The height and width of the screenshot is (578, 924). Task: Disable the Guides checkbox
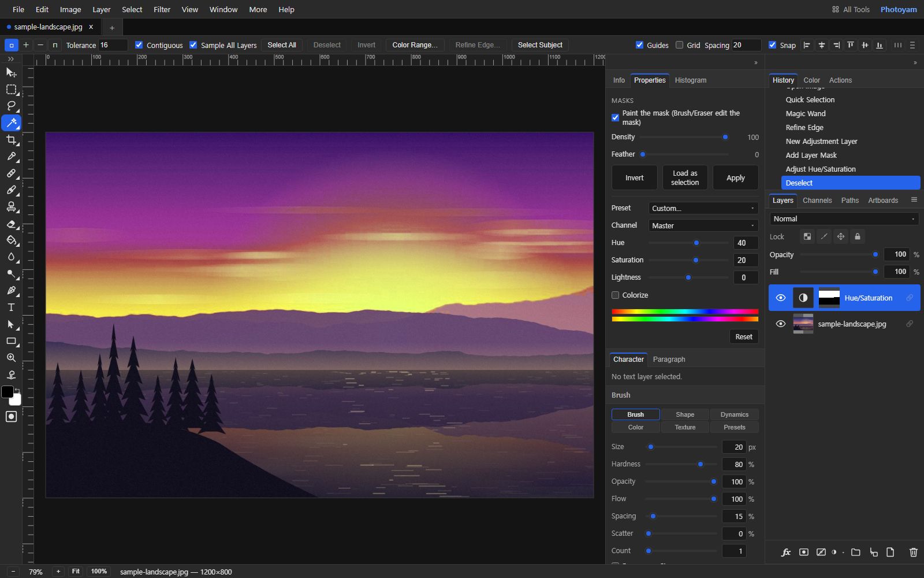pos(639,45)
